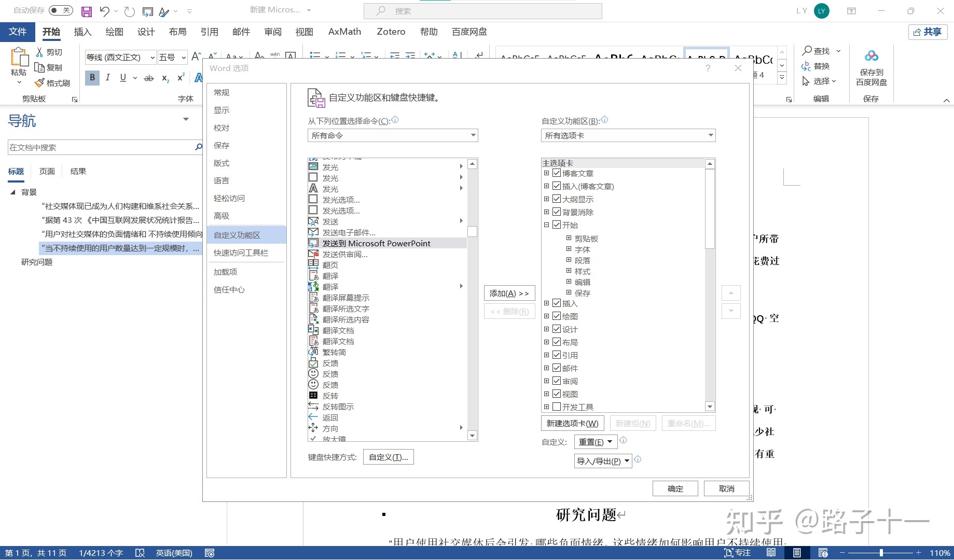Uncheck the 开始 tab checkbox

click(x=557, y=225)
